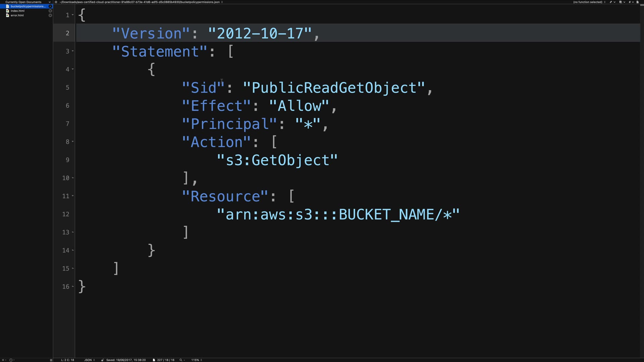
Task: Click the hash marker icon in the navigation bar
Action: pyautogui.click(x=630, y=2)
